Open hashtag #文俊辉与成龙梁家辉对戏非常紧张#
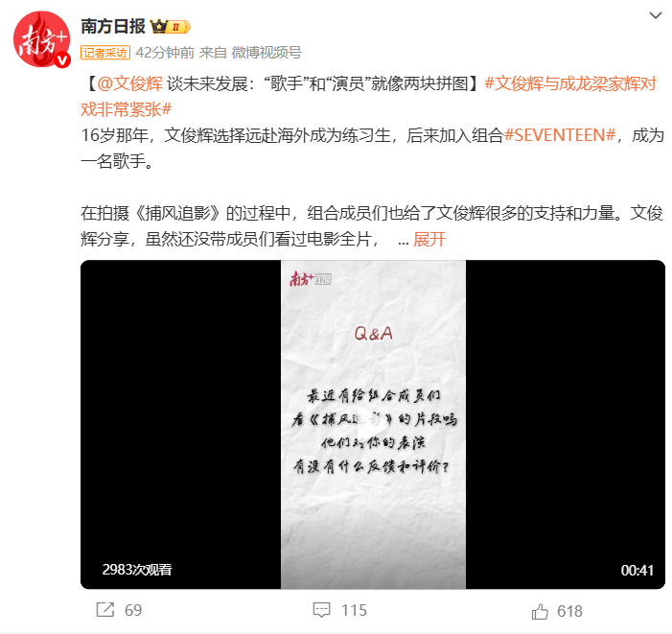The height and width of the screenshot is (634, 672). pyautogui.click(x=368, y=97)
